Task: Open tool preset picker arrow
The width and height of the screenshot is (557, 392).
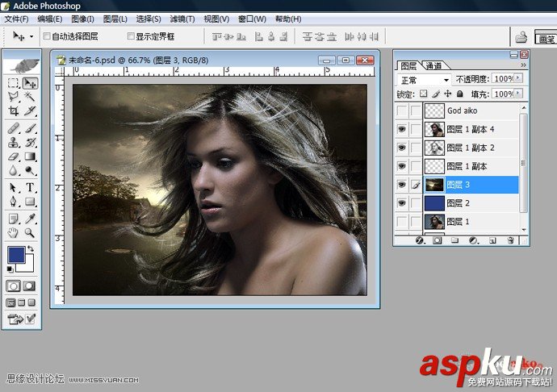Action: [31, 36]
